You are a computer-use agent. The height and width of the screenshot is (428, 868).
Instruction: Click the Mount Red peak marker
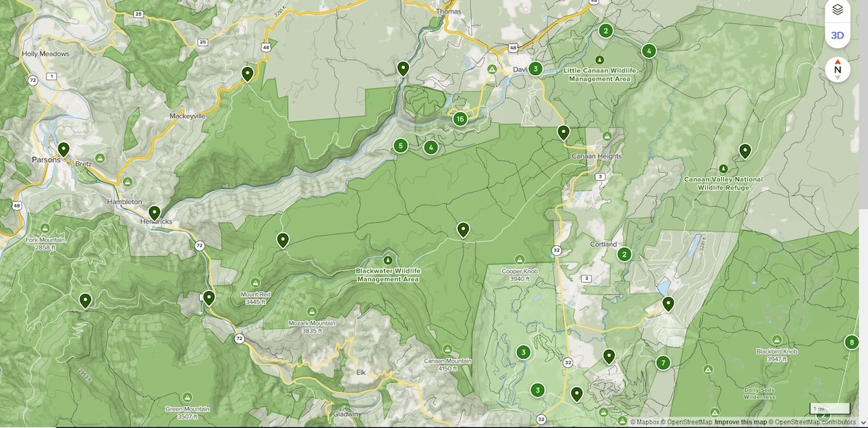coord(256,282)
